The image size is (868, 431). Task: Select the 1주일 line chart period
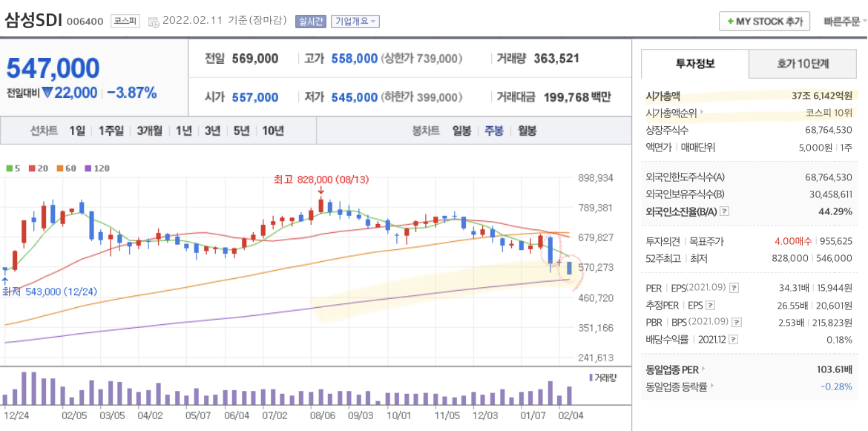tap(111, 131)
